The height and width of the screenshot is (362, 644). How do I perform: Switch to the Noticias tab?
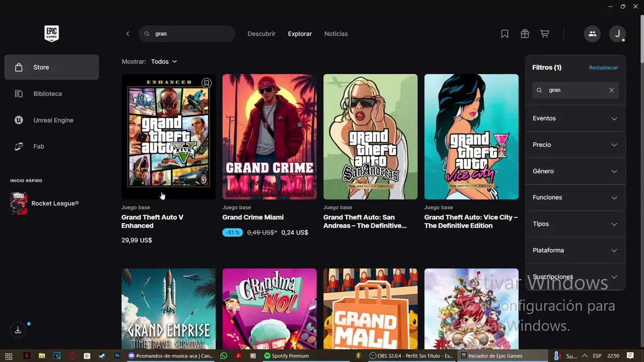tap(336, 34)
